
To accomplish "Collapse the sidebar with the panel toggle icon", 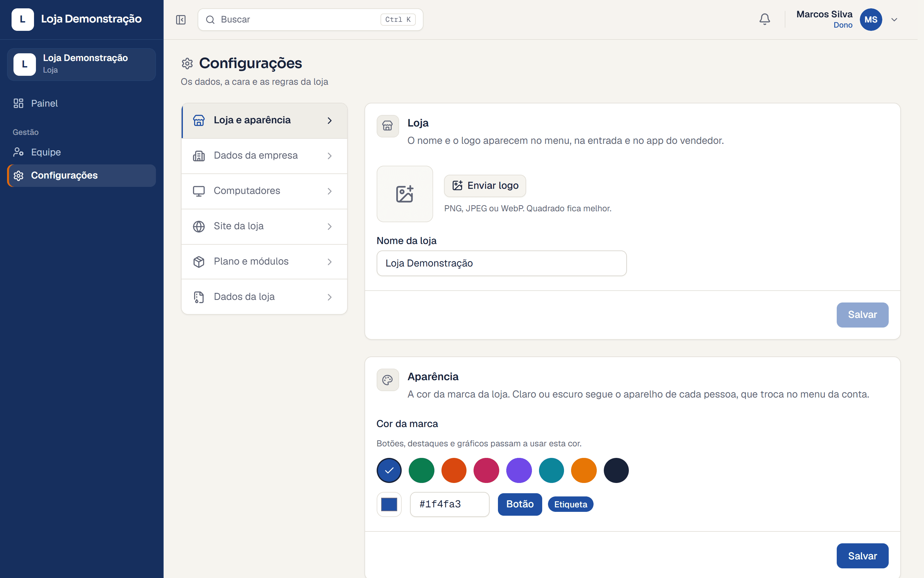I will (x=181, y=20).
